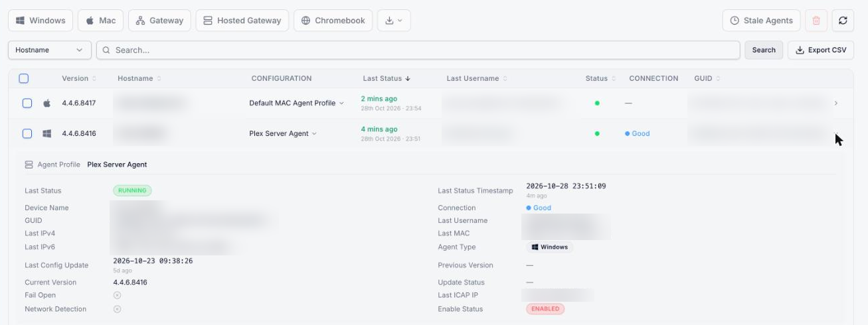Screen dimensions: 868x325
Task: Open the Hosted Gateway button
Action: click(242, 21)
